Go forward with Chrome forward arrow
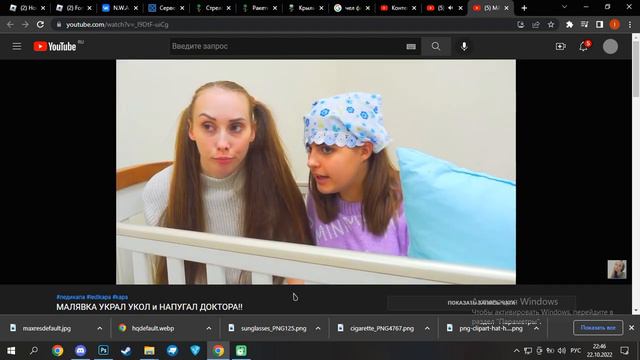The width and height of the screenshot is (640, 360). (25, 24)
